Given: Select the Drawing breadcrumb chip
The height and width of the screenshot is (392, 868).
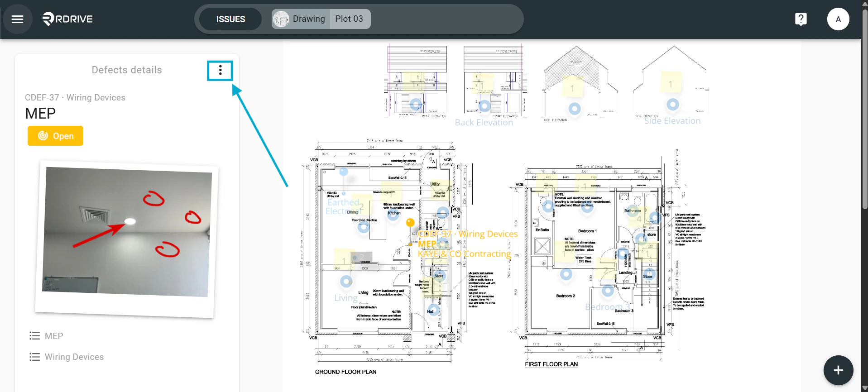Looking at the screenshot, I should tap(301, 19).
